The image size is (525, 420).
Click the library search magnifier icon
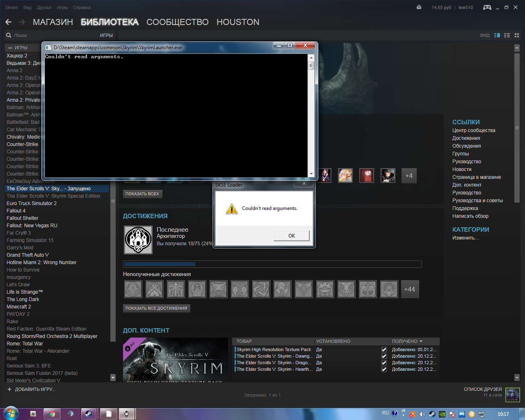pos(9,35)
